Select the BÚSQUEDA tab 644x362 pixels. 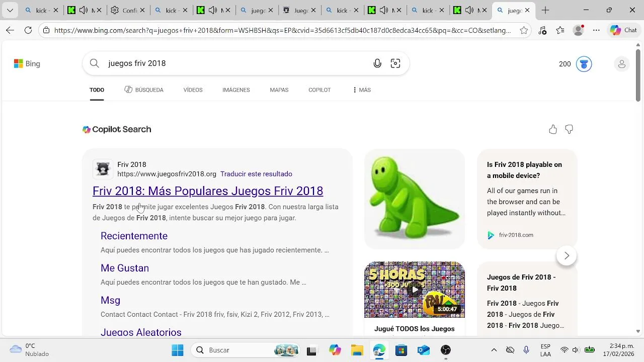144,90
